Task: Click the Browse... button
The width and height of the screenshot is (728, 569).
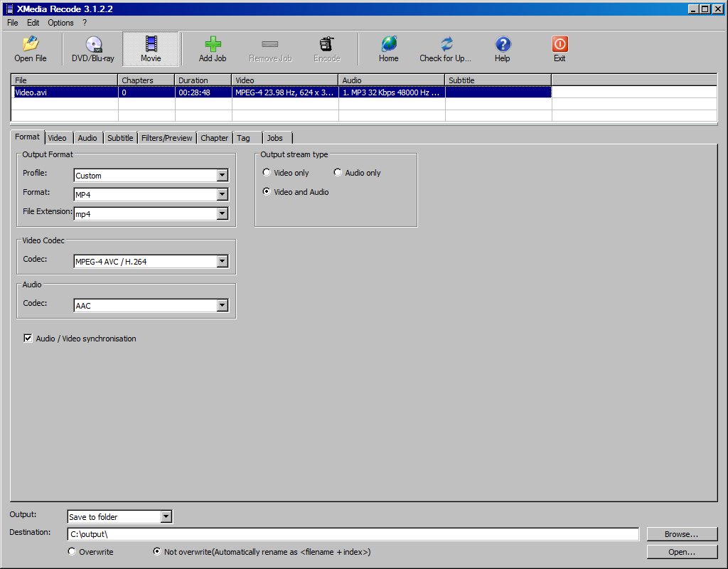Action: coord(682,534)
